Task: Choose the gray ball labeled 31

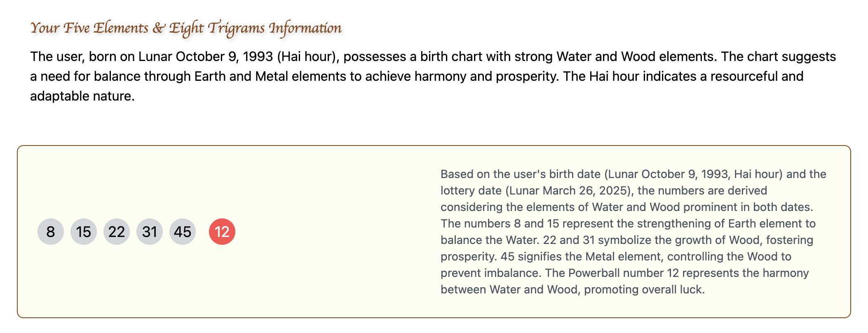Action: [x=150, y=232]
